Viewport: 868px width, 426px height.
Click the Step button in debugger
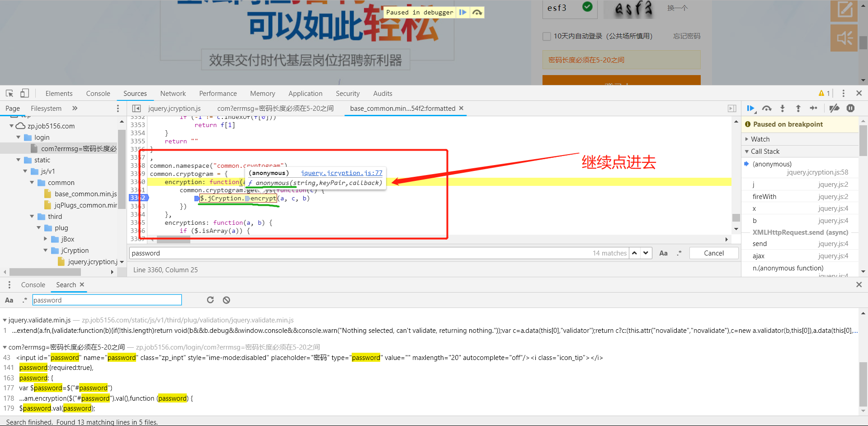(x=813, y=109)
